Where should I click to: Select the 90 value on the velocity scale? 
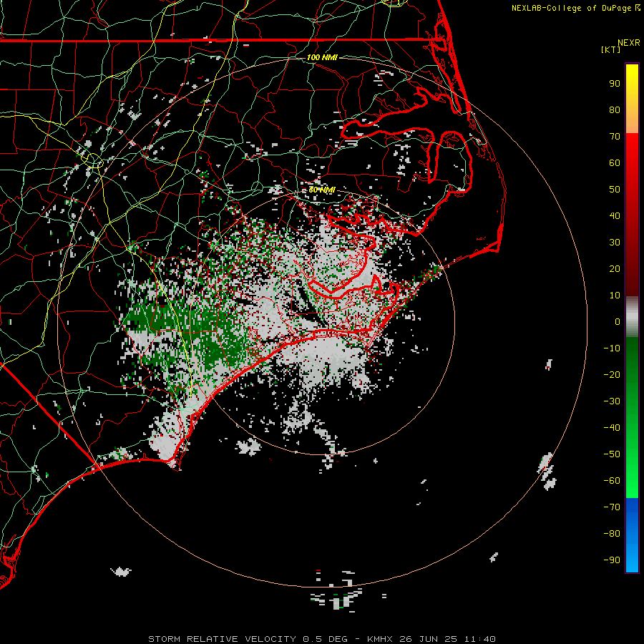615,84
